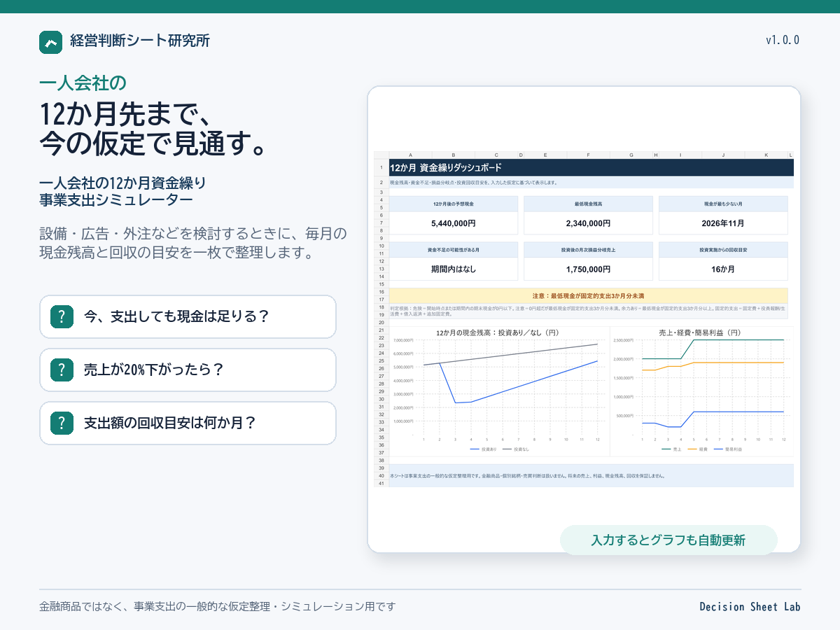Click the 12か月 資金繰りダッシュボード title bar
The height and width of the screenshot is (630, 840).
[x=591, y=167]
